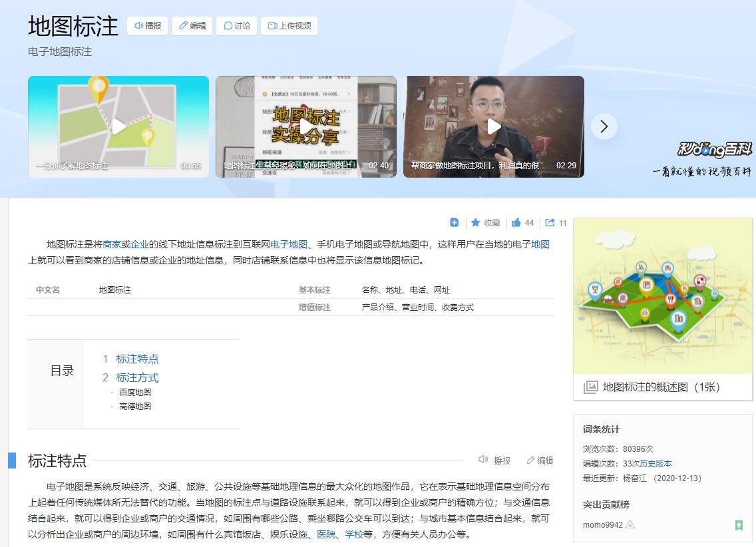The height and width of the screenshot is (547, 756).
Task: Open the 历史版本 link
Action: coord(656,463)
